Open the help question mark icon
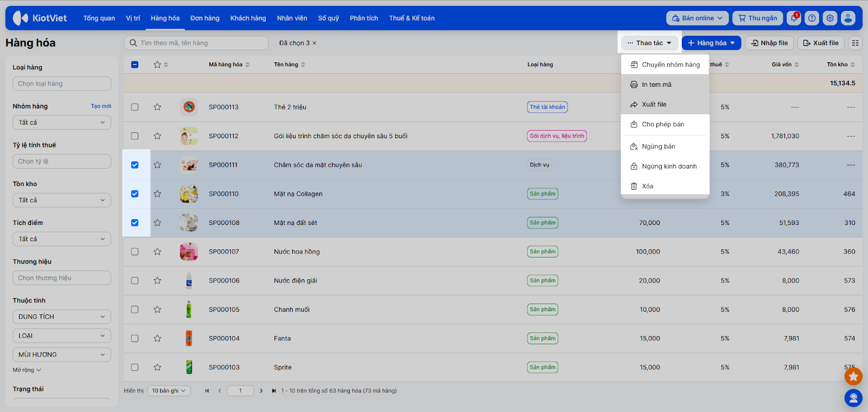The image size is (868, 412). pyautogui.click(x=812, y=18)
